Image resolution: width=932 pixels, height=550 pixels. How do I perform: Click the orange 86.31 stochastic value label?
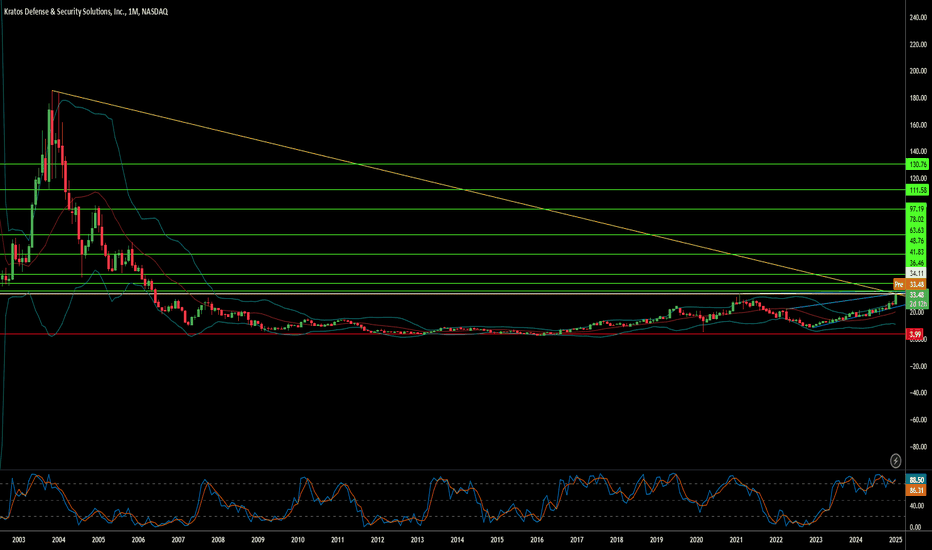pos(918,491)
